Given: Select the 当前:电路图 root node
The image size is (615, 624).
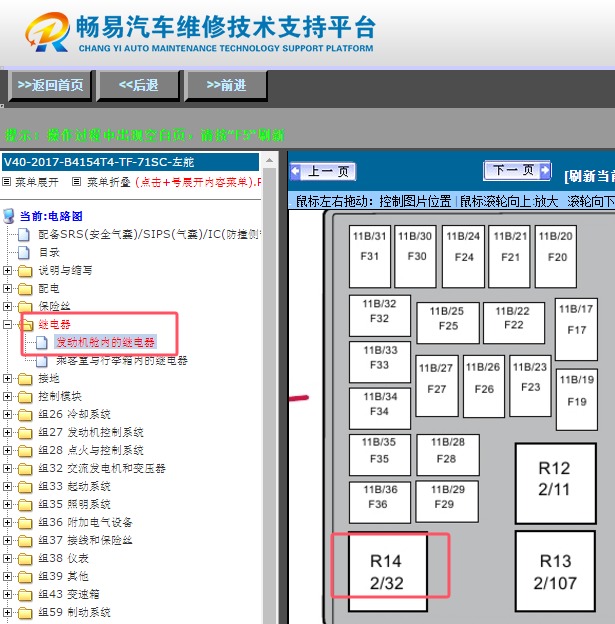Looking at the screenshot, I should point(51,216).
